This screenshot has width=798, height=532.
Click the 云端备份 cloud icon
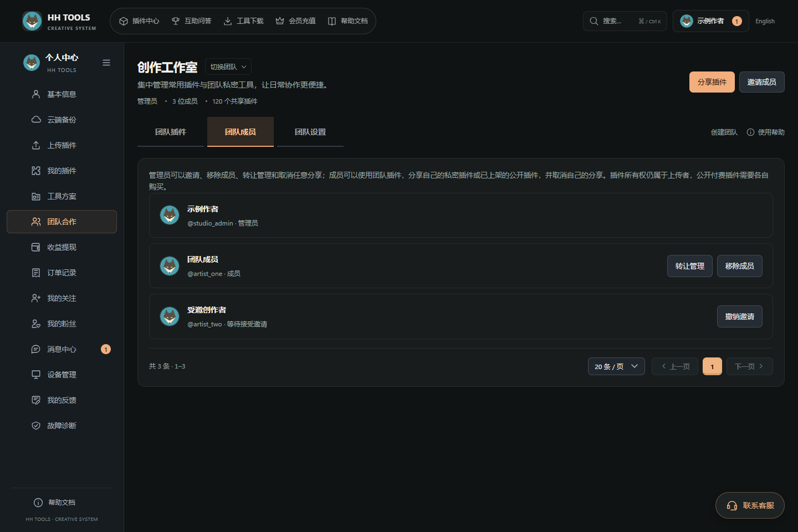36,120
